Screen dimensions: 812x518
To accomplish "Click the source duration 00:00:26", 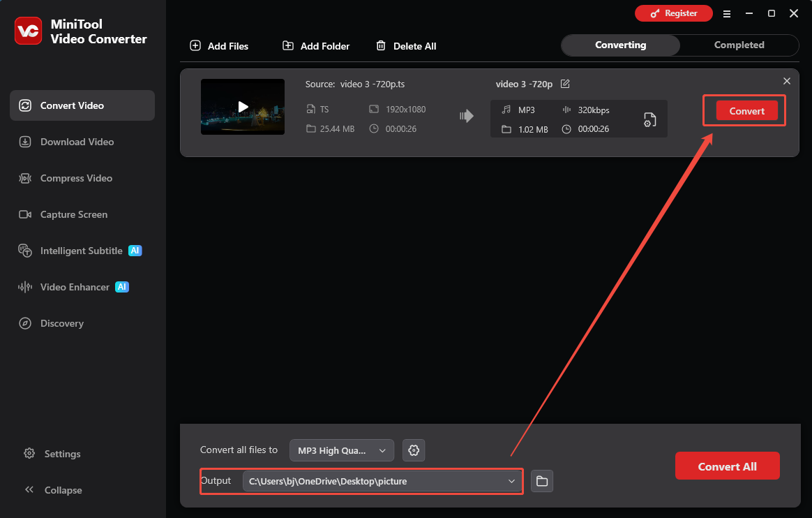I will tap(401, 129).
